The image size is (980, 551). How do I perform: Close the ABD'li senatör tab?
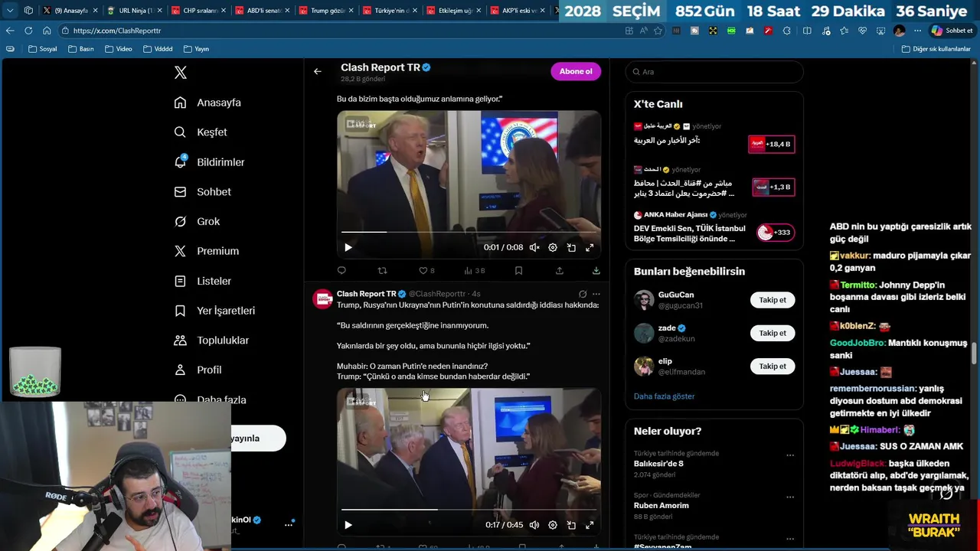click(286, 11)
